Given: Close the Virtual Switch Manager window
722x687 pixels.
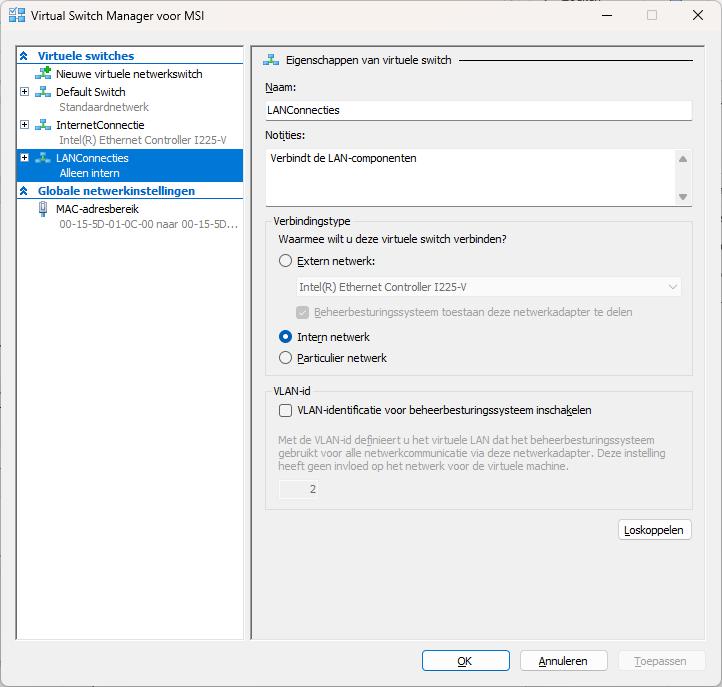Looking at the screenshot, I should click(698, 15).
